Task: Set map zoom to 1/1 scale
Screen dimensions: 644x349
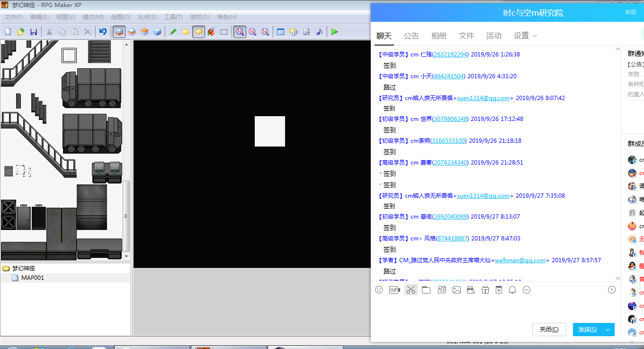Action: click(240, 32)
